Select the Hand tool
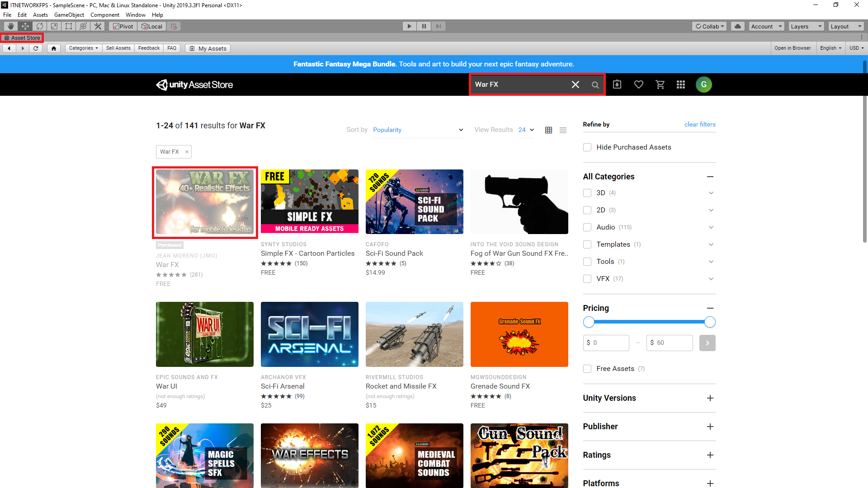The height and width of the screenshot is (488, 868). click(10, 26)
